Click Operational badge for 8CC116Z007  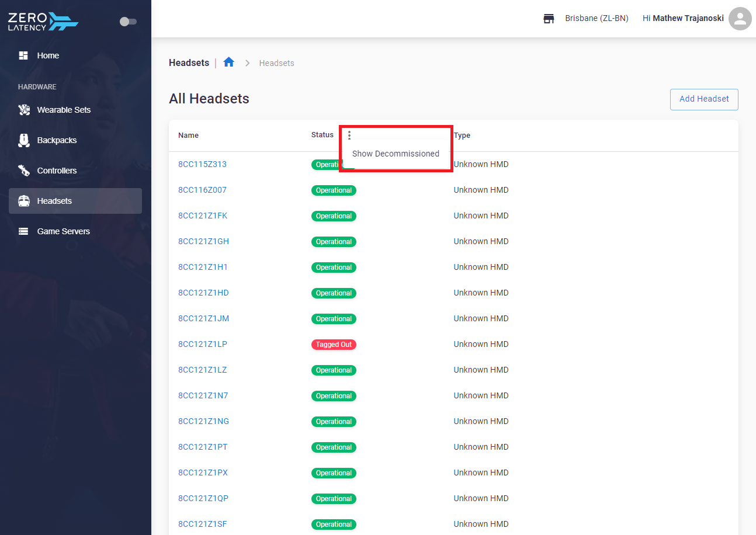point(334,190)
